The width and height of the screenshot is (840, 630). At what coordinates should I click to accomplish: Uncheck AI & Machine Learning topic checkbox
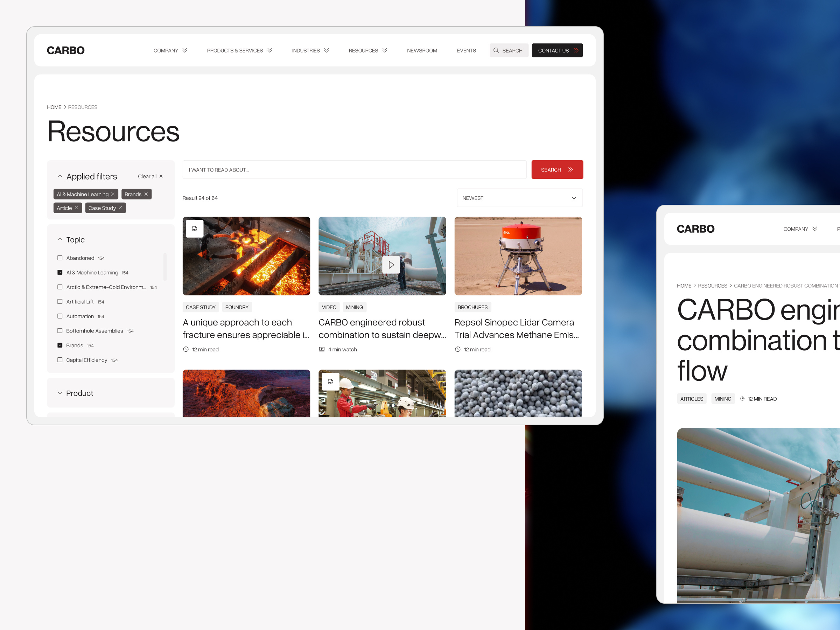(x=60, y=272)
